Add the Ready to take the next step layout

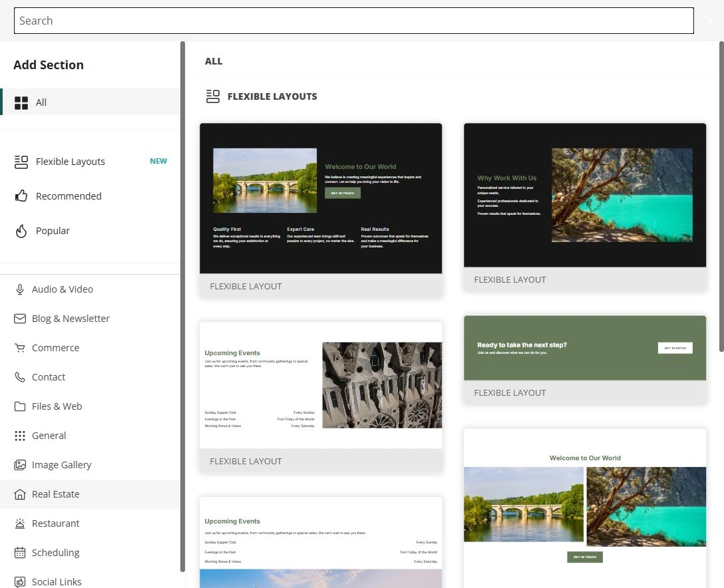click(x=585, y=360)
